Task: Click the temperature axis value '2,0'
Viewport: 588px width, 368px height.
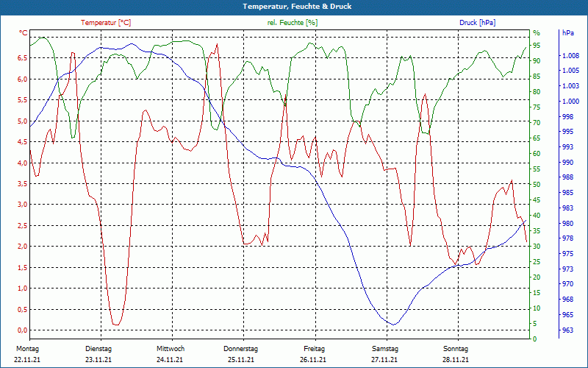Action: [x=23, y=247]
